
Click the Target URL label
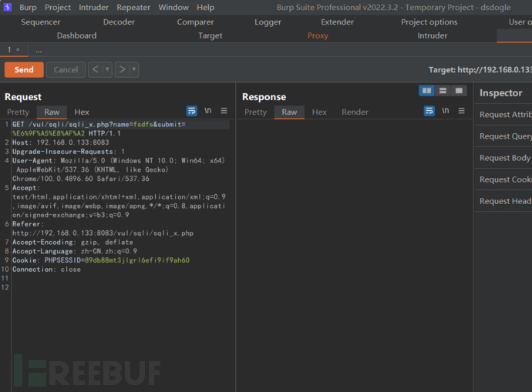(480, 70)
